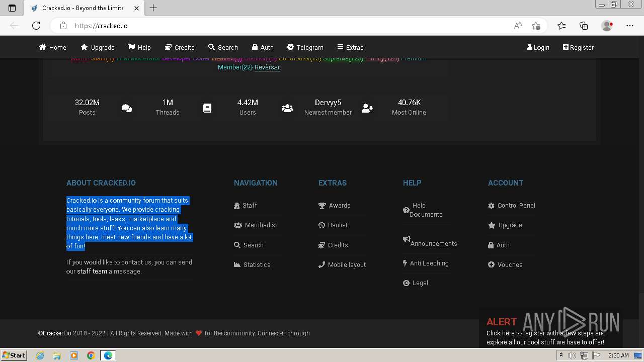Open the Search nav item

pyautogui.click(x=223, y=47)
